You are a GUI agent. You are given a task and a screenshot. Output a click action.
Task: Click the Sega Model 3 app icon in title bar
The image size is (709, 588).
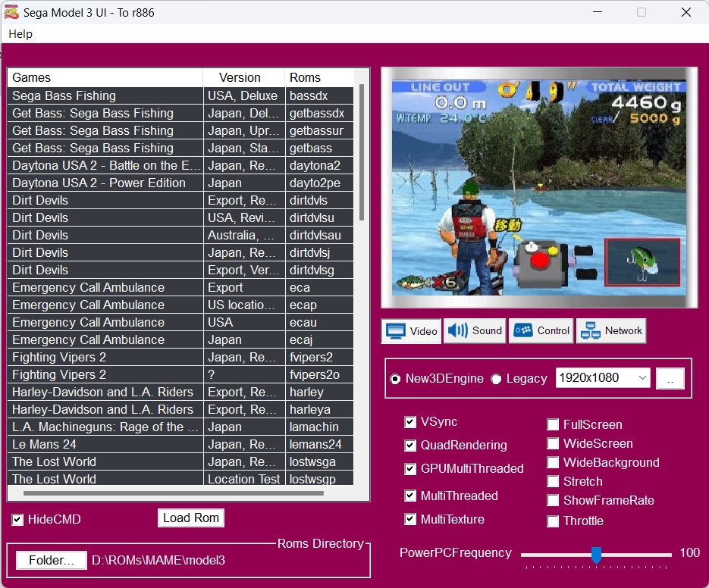pos(11,12)
